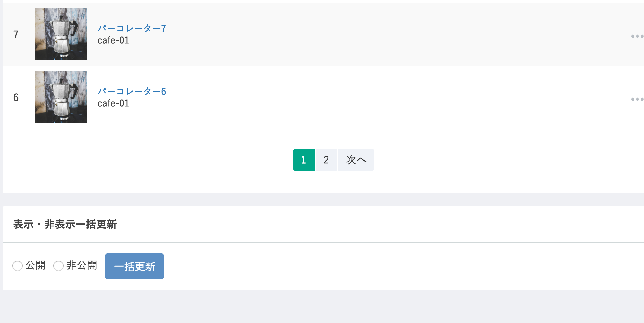Click the パーコレーター6 coffee pot thumbnail
The height and width of the screenshot is (323, 644).
[61, 97]
